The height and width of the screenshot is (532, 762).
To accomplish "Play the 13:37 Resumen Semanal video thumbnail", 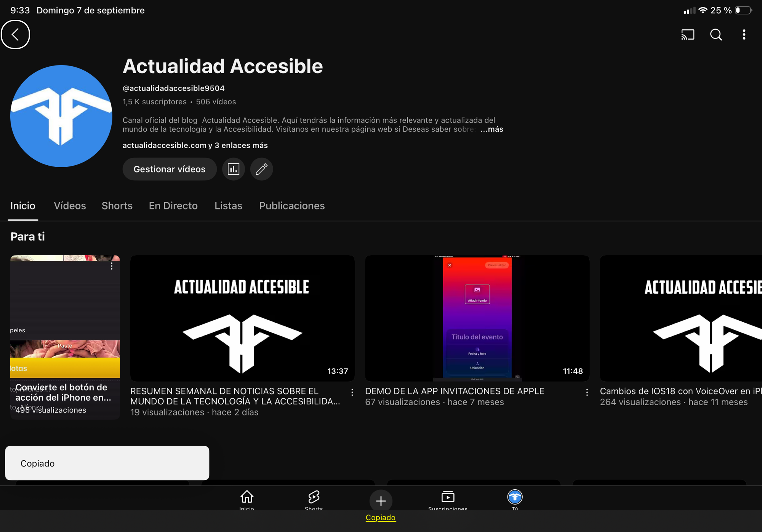I will coord(242,318).
